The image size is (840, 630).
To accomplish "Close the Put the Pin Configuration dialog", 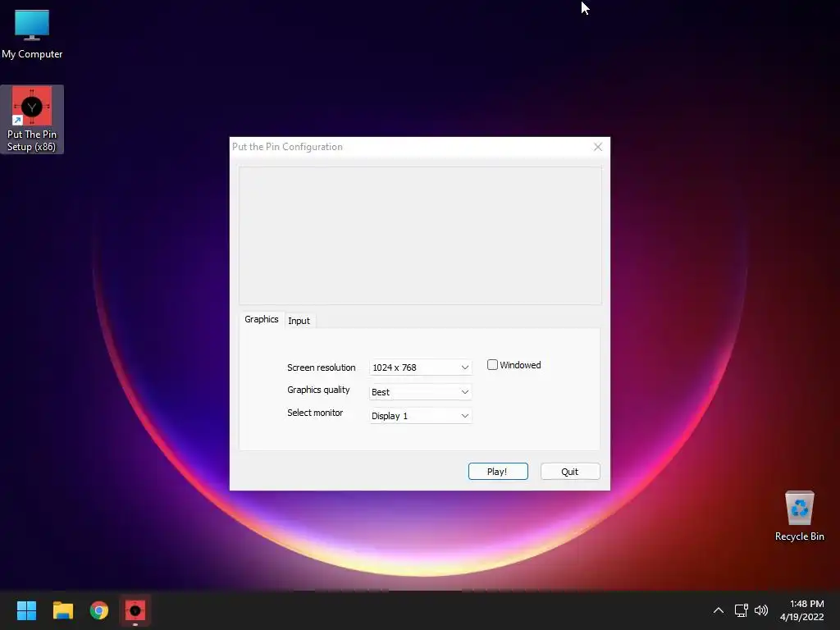I will [598, 147].
